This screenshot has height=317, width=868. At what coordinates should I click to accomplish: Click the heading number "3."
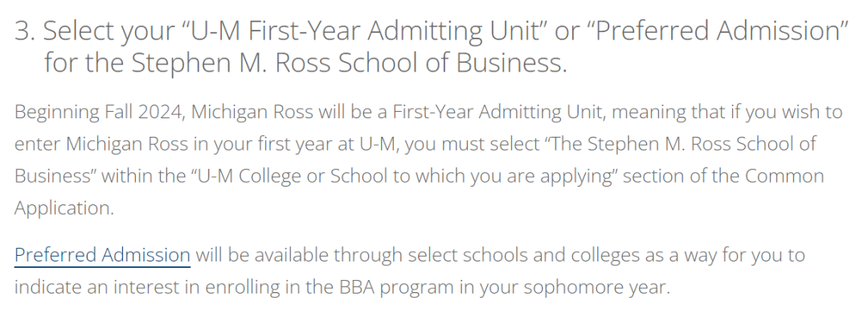pos(25,31)
